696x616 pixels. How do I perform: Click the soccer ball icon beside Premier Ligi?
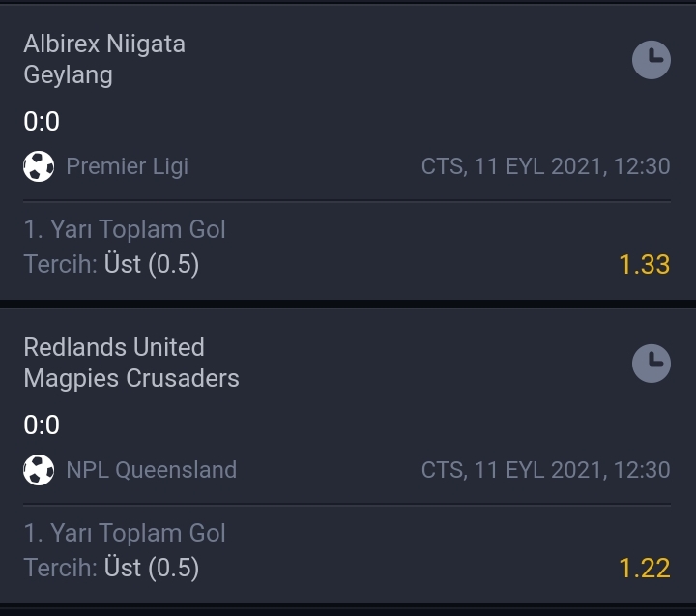pos(39,166)
